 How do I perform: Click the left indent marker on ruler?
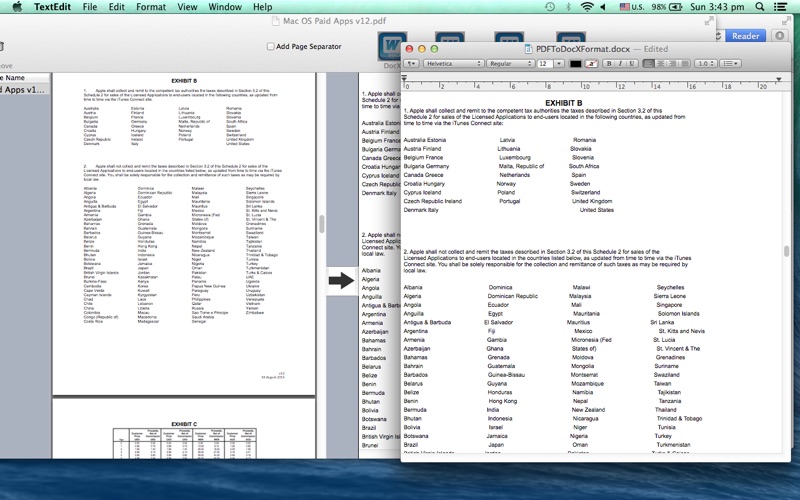click(404, 79)
